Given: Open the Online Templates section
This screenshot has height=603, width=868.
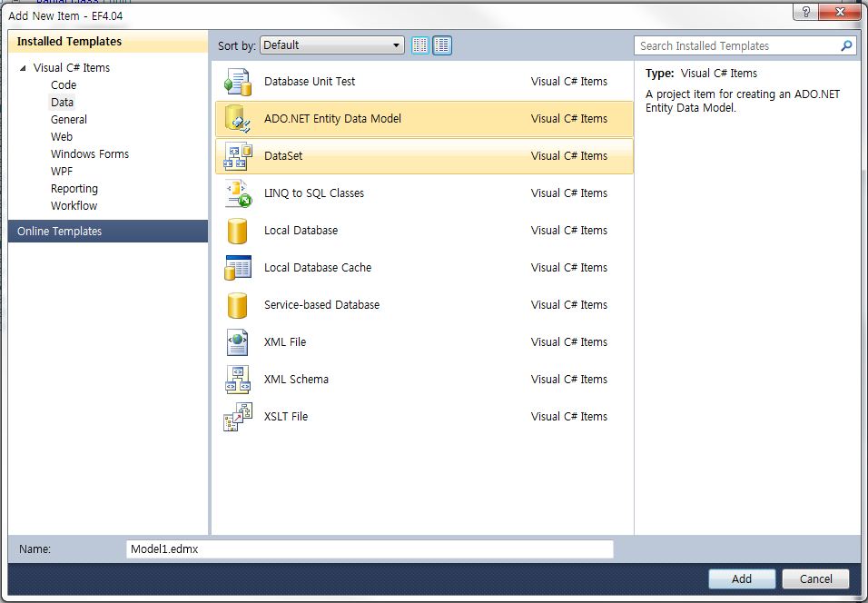Looking at the screenshot, I should [108, 231].
